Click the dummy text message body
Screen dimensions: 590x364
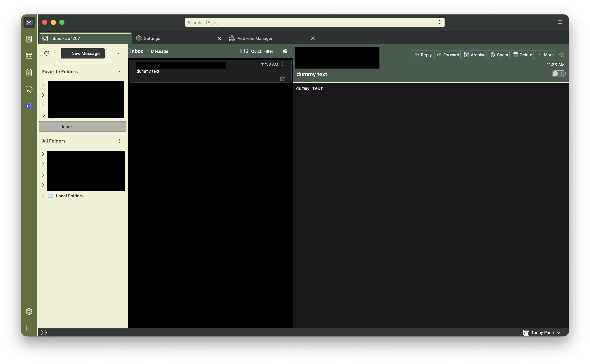309,88
